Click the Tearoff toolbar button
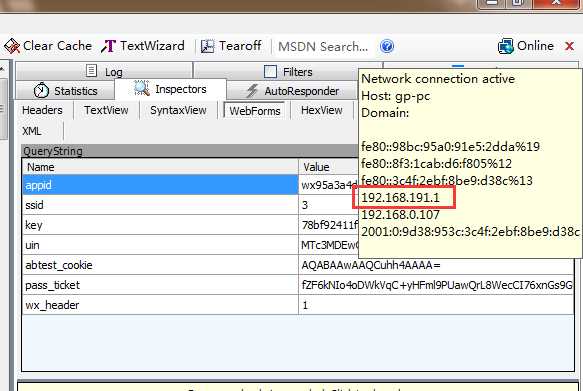This screenshot has width=583, height=391. pos(231,46)
